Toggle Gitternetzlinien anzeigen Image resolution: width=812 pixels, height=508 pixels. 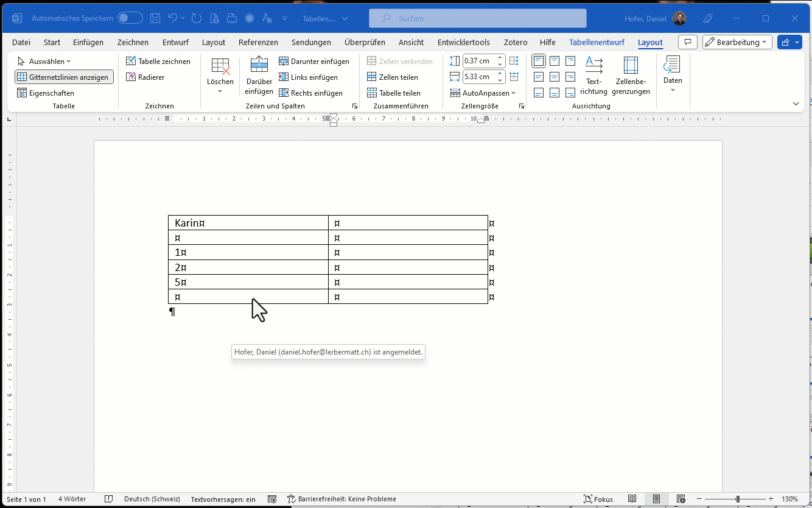click(64, 77)
